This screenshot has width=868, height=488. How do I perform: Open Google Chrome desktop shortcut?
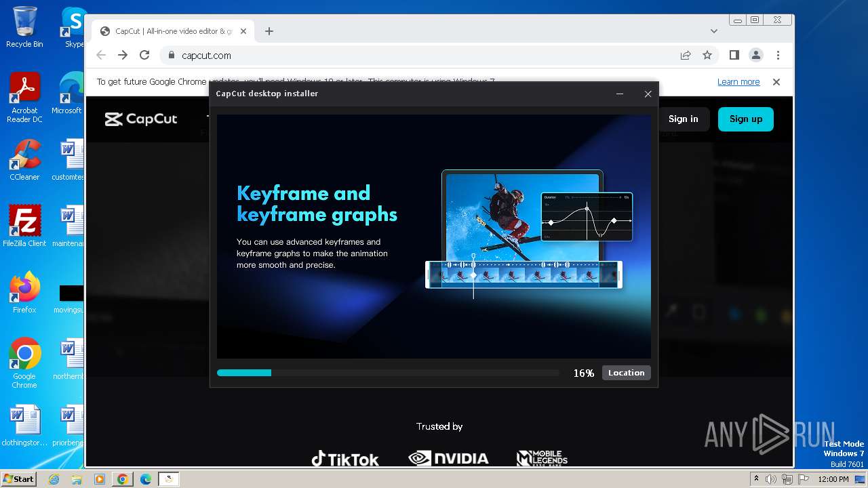click(24, 363)
